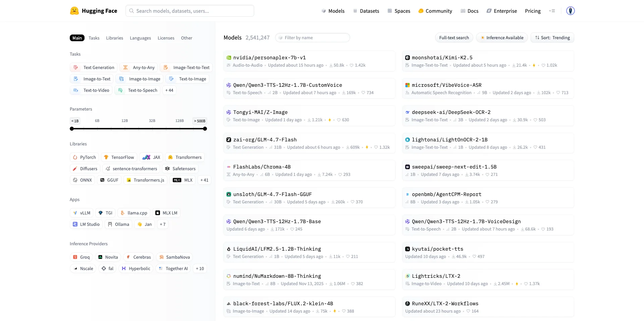
Task: Toggle the Inference Available filter
Action: [x=501, y=38]
